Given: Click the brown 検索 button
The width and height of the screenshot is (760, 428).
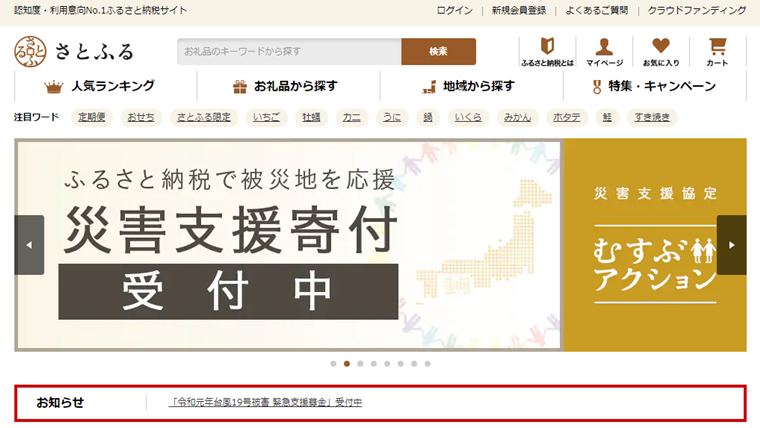Looking at the screenshot, I should (x=438, y=51).
